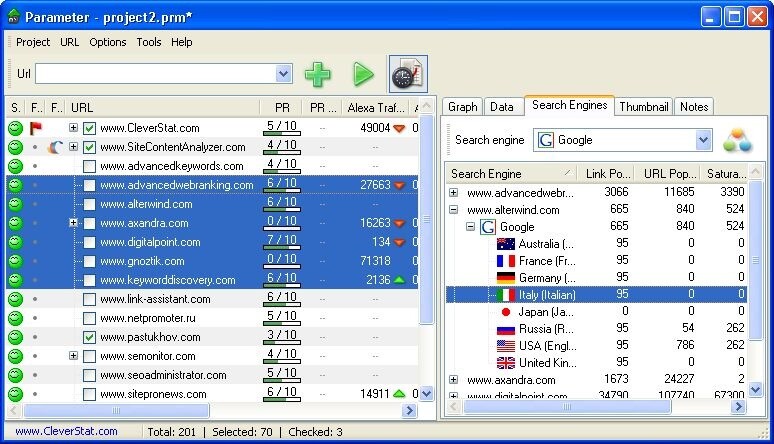Click the clock scheduler report icon

[408, 74]
